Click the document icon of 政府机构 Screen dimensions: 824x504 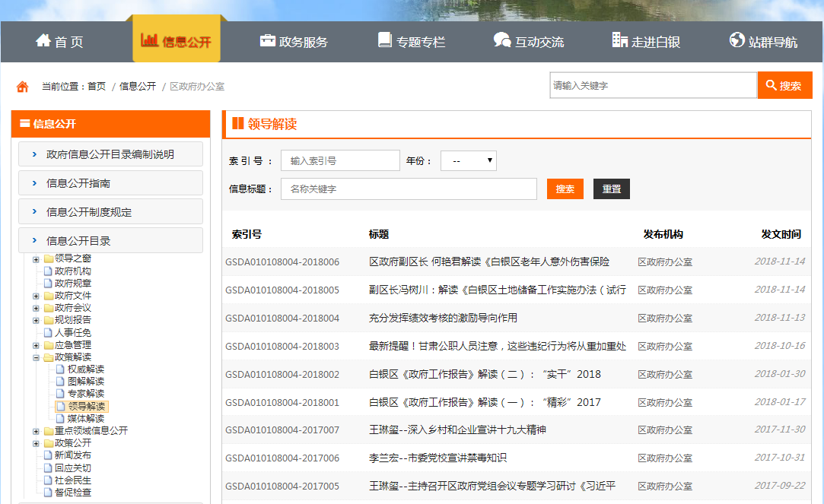point(49,271)
